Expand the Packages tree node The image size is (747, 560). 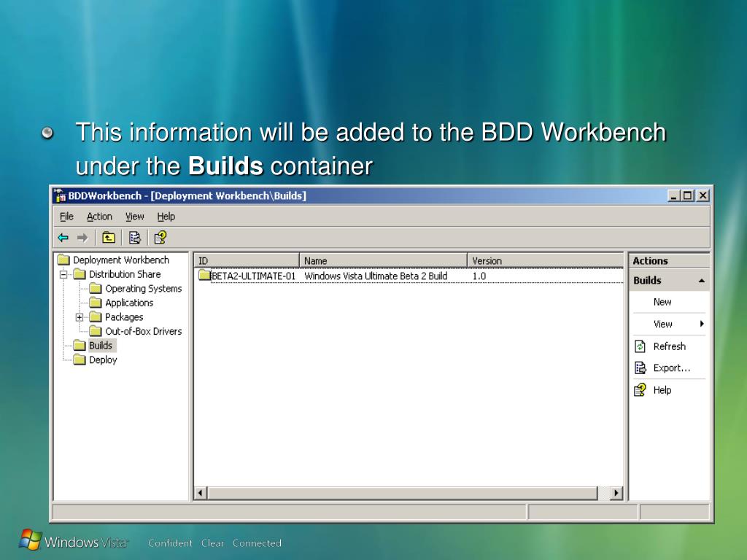[x=80, y=317]
